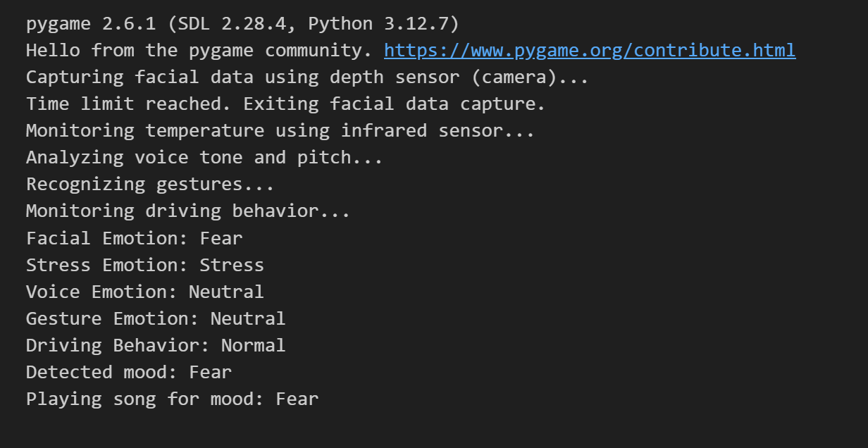
Task: Click the 'Playing song for mood: Fear' line
Action: click(172, 399)
